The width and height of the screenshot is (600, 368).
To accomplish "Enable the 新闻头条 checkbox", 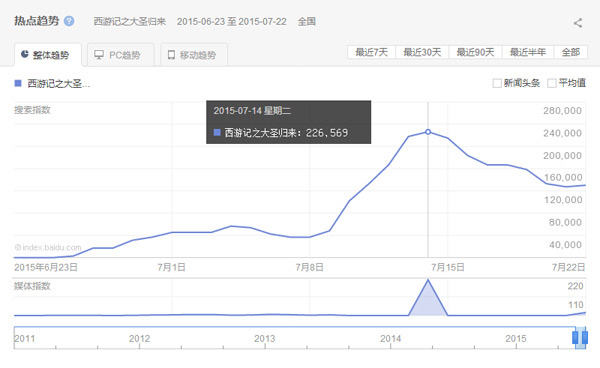I will [x=497, y=83].
